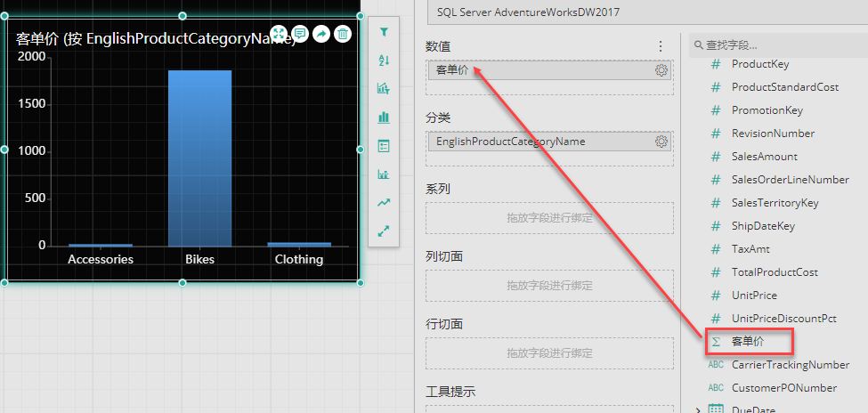868x413 pixels.
Task: Click the ABC icon beside CustomerPONumber
Action: (716, 388)
